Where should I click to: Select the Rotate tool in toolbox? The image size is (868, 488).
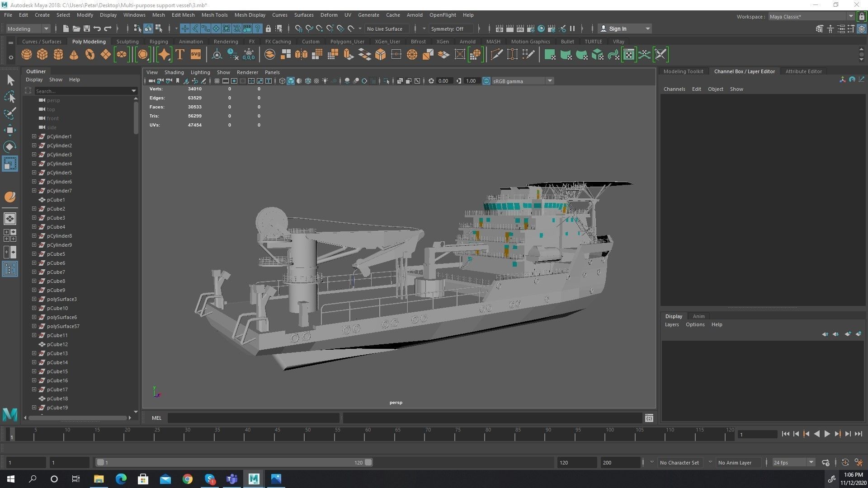pos(10,146)
